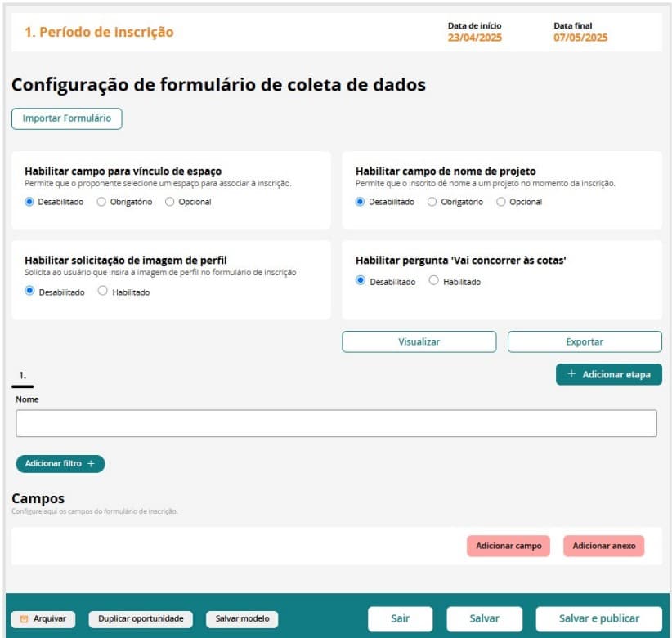Click the Importar Formulário button
The height and width of the screenshot is (638, 672).
click(66, 118)
